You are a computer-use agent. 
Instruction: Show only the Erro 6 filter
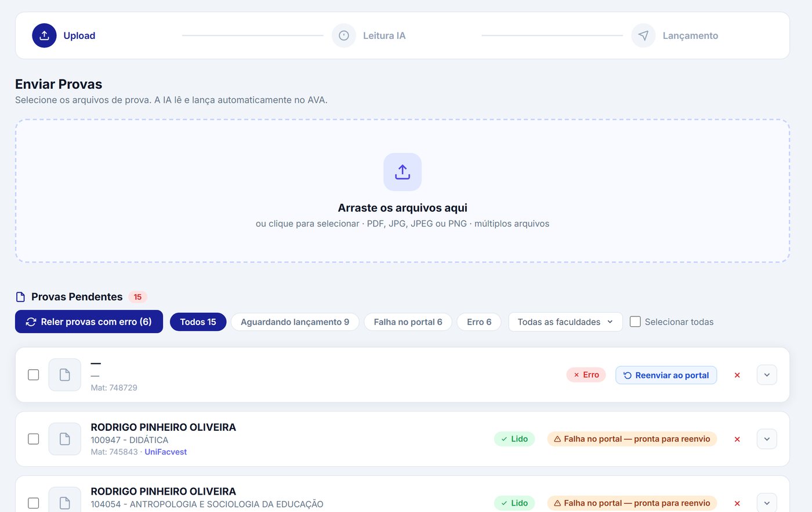tap(479, 322)
